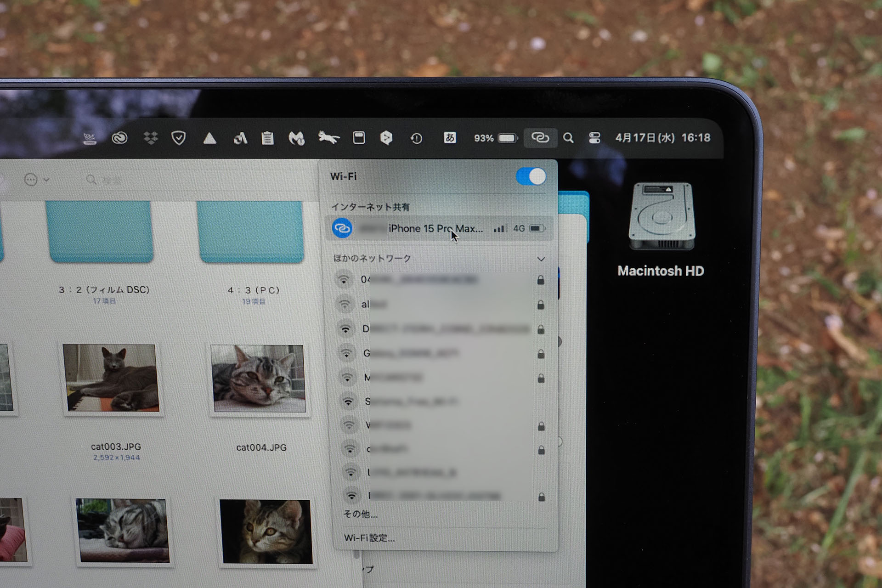882x588 pixels.
Task: Select the 3:2 (フィルム DSC) folder
Action: tap(100, 232)
